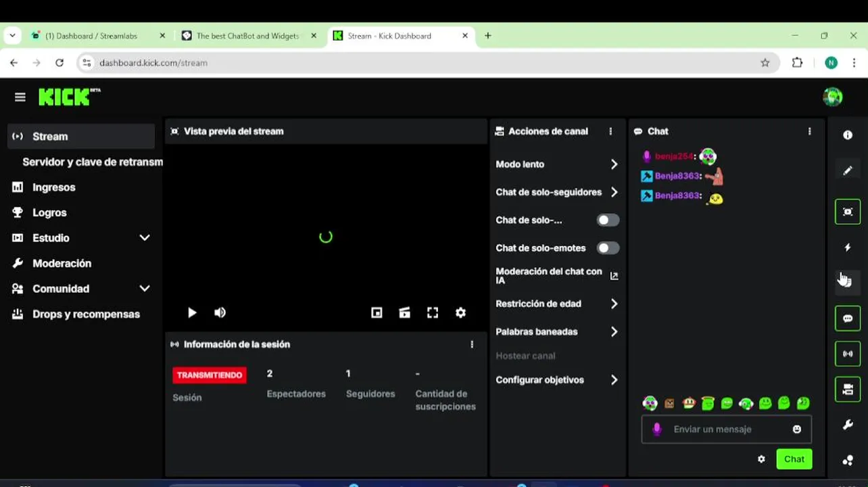Enter fullscreen on stream preview
868x487 pixels.
pos(433,312)
